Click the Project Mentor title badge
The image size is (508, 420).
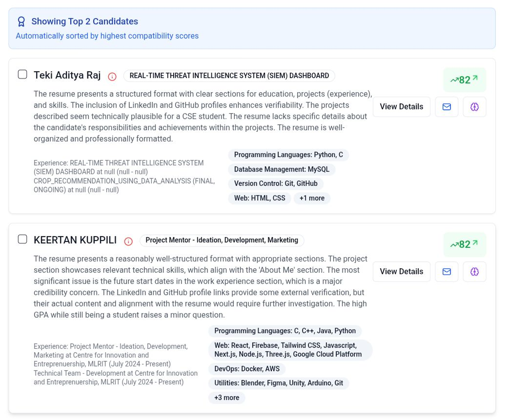(x=222, y=240)
